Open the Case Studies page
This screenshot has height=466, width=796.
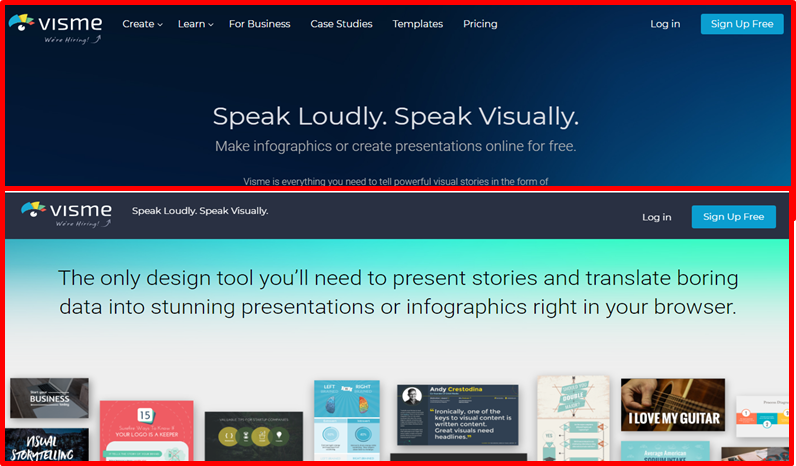tap(341, 24)
